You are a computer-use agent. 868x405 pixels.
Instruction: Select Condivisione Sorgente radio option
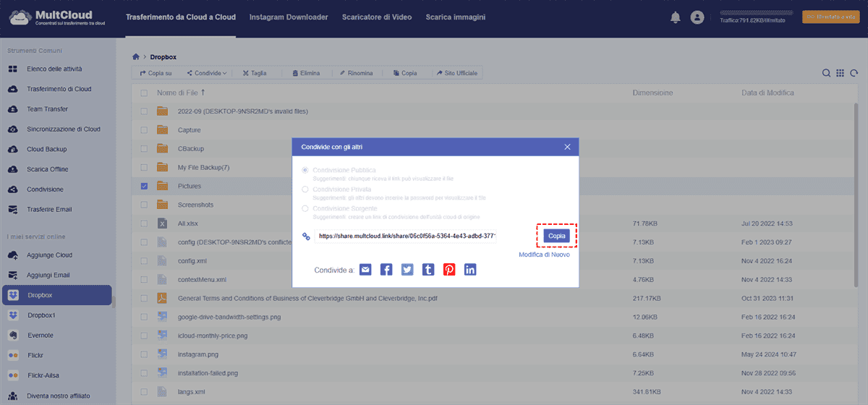coord(305,209)
